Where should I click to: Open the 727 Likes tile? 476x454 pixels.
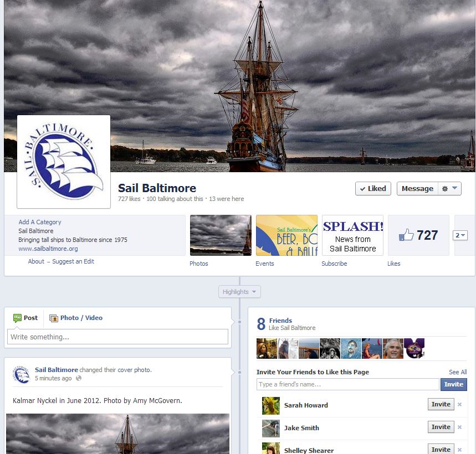(x=418, y=235)
